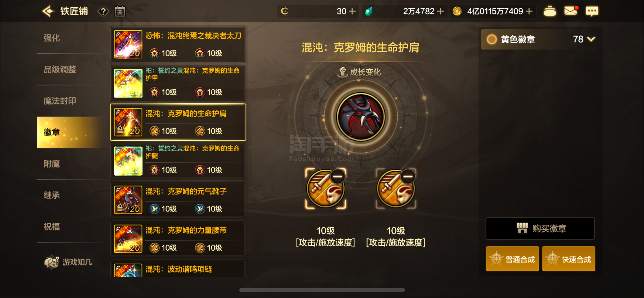Viewport: 644px width, 298px height.
Task: Remove the right emblem with its minus badge
Action: pyautogui.click(x=408, y=177)
